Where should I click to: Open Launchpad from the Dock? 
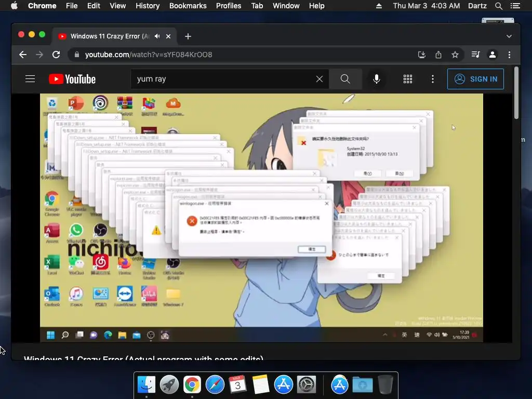click(169, 385)
